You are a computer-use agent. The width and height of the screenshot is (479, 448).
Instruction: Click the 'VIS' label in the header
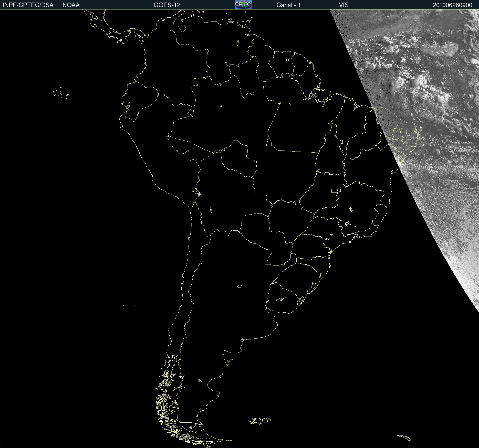click(344, 5)
